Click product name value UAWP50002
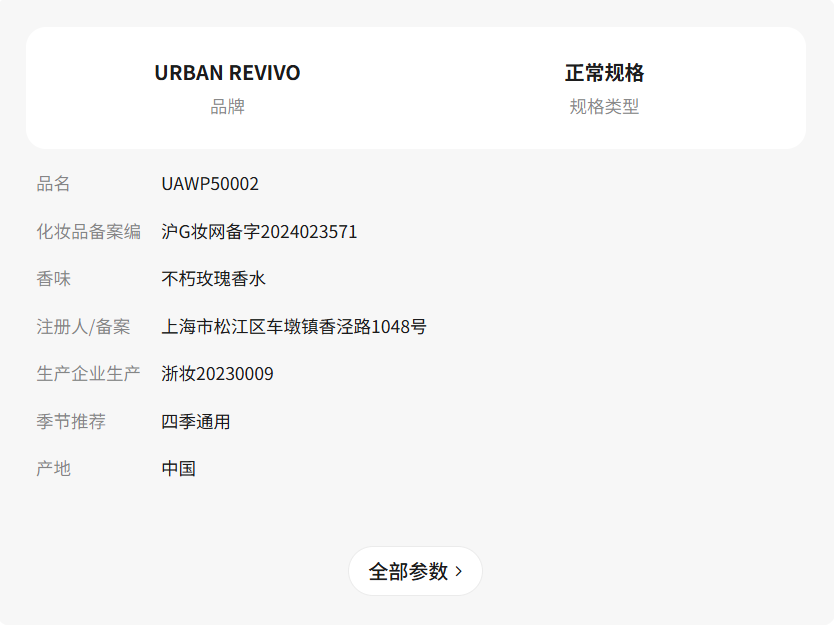 [210, 184]
